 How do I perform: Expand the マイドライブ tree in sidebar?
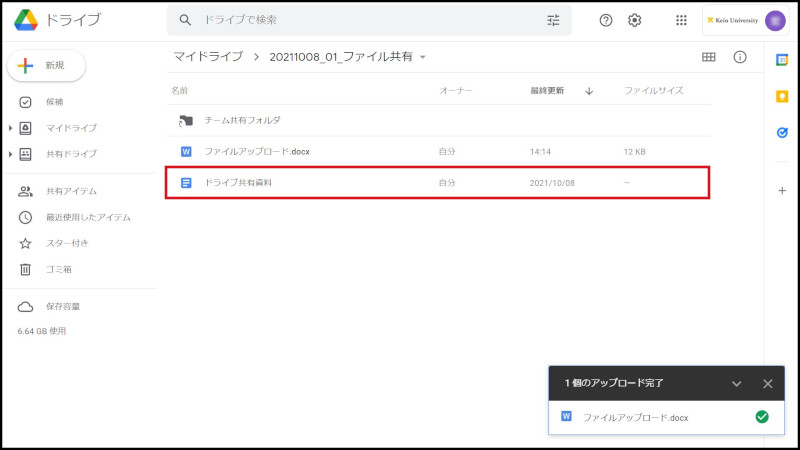pyautogui.click(x=10, y=128)
